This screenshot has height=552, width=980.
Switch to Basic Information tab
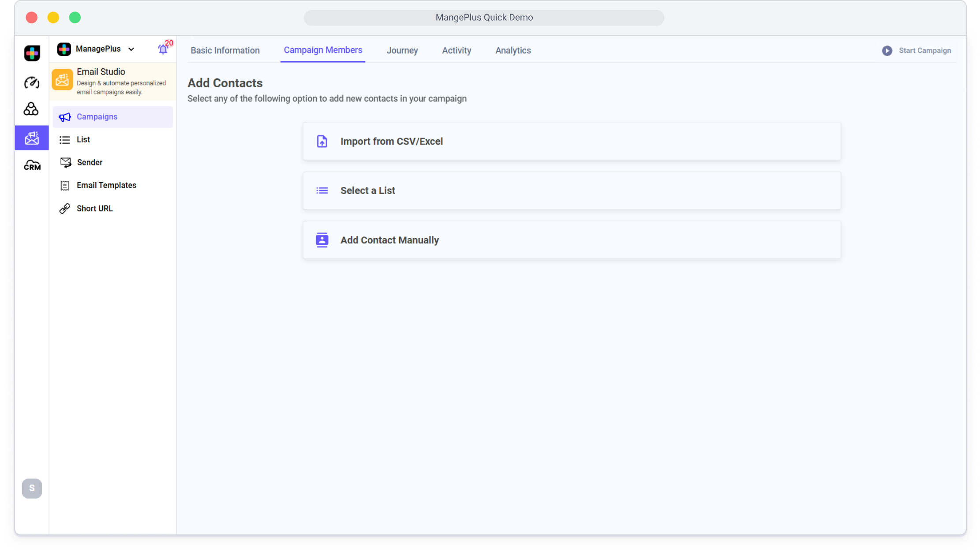point(225,51)
